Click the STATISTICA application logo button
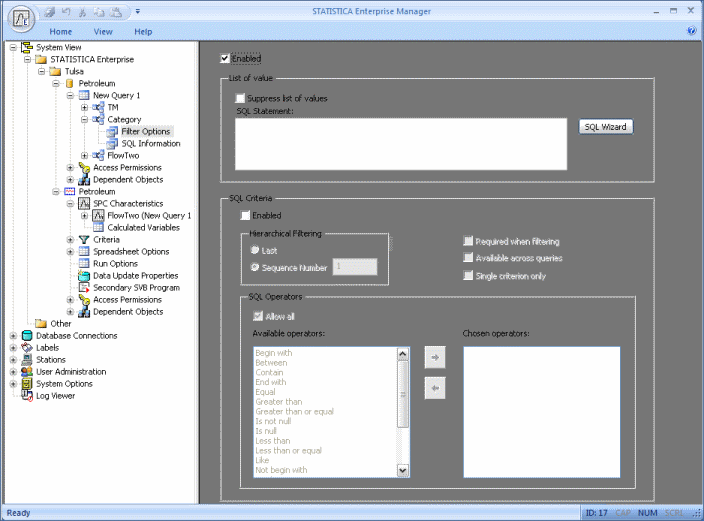Image resolution: width=704 pixels, height=521 pixels. [20, 17]
